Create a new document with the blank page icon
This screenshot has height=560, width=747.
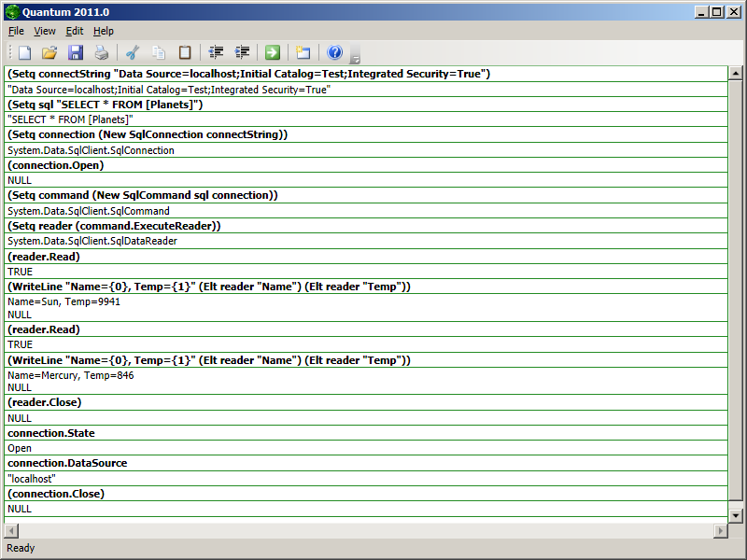[x=25, y=52]
